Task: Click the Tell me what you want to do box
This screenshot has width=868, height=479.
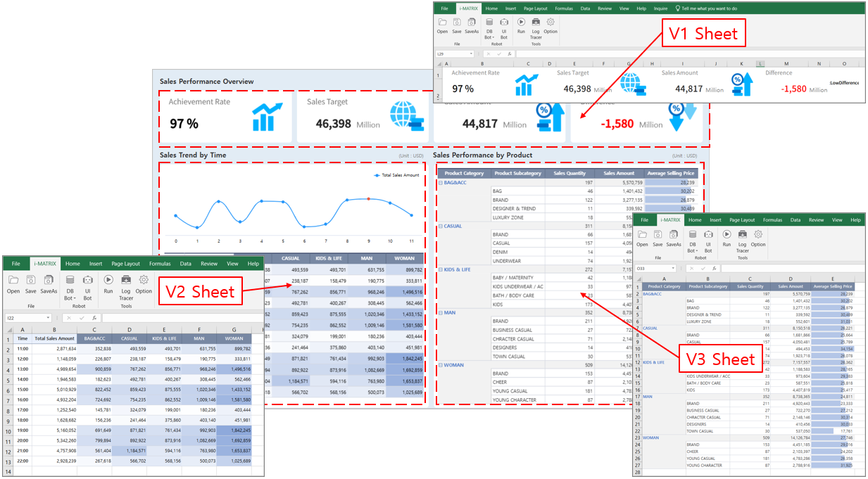Action: coord(709,8)
